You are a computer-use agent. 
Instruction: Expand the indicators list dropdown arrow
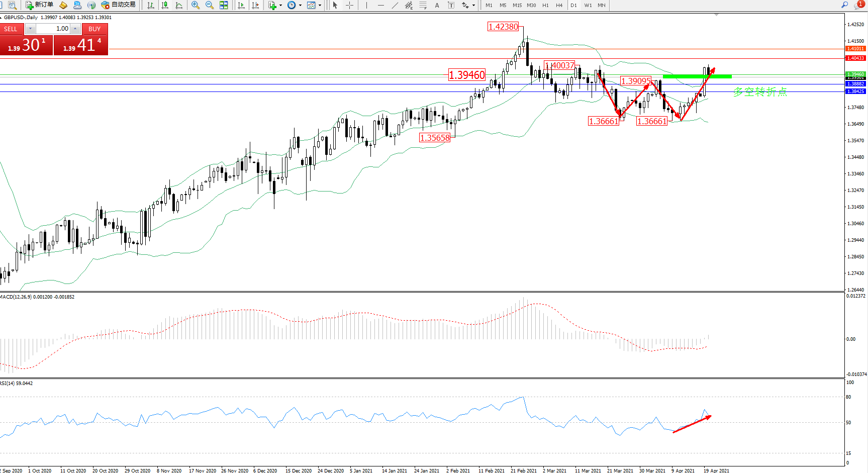(280, 6)
